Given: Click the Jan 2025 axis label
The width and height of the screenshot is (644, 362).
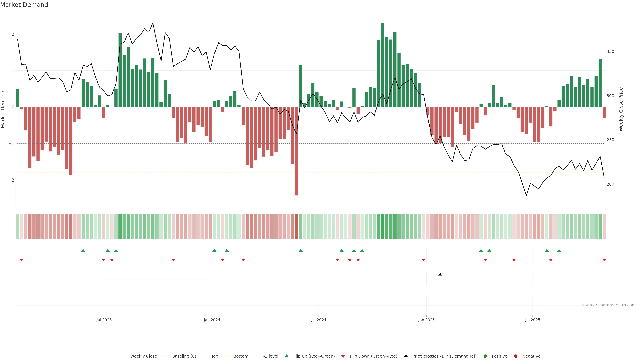Looking at the screenshot, I should click(426, 320).
